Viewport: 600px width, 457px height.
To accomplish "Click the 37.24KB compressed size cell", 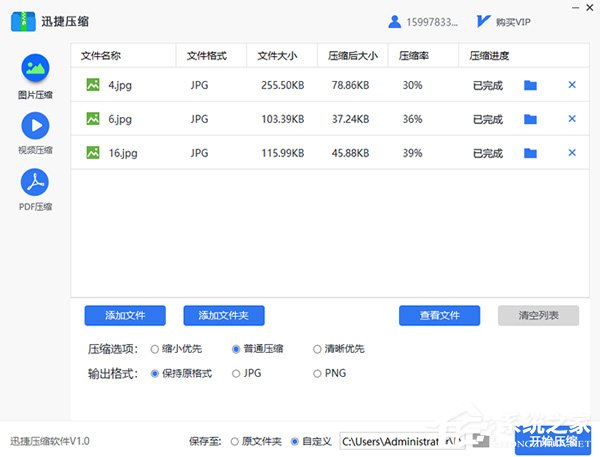I will pyautogui.click(x=351, y=119).
